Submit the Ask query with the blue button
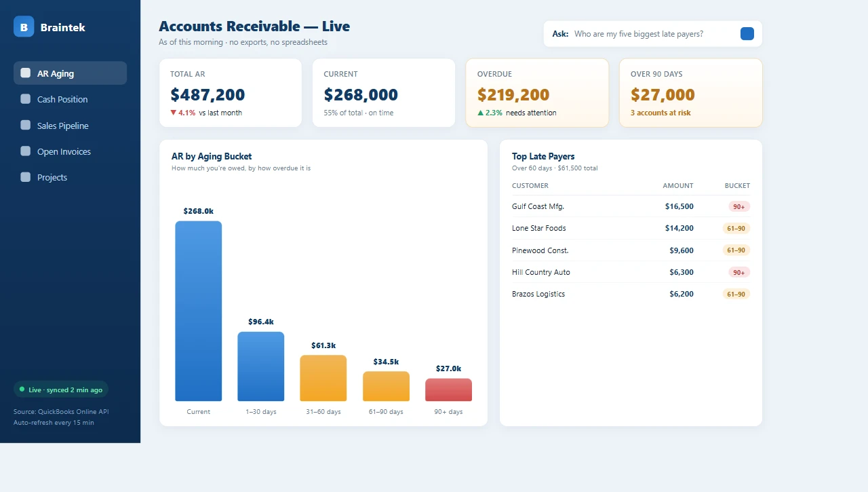The image size is (868, 492). [x=747, y=34]
